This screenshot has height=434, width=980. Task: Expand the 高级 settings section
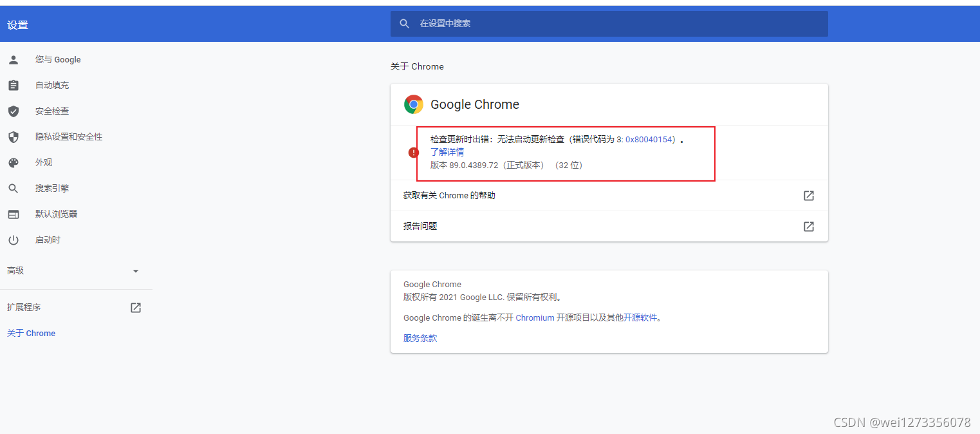pyautogui.click(x=135, y=270)
